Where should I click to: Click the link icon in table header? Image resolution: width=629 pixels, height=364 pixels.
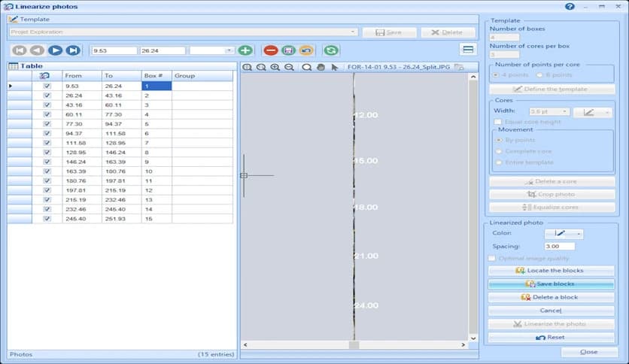[45, 75]
